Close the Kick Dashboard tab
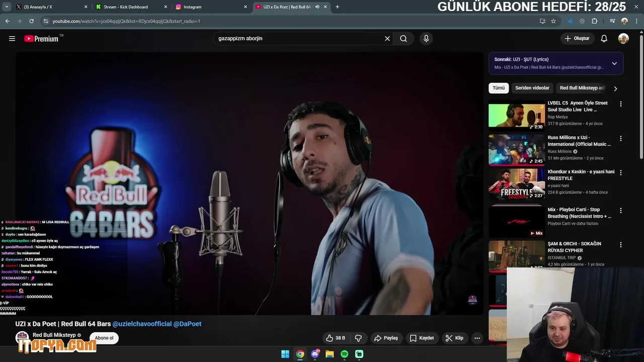Viewport: 644px width, 362px height. [x=165, y=7]
